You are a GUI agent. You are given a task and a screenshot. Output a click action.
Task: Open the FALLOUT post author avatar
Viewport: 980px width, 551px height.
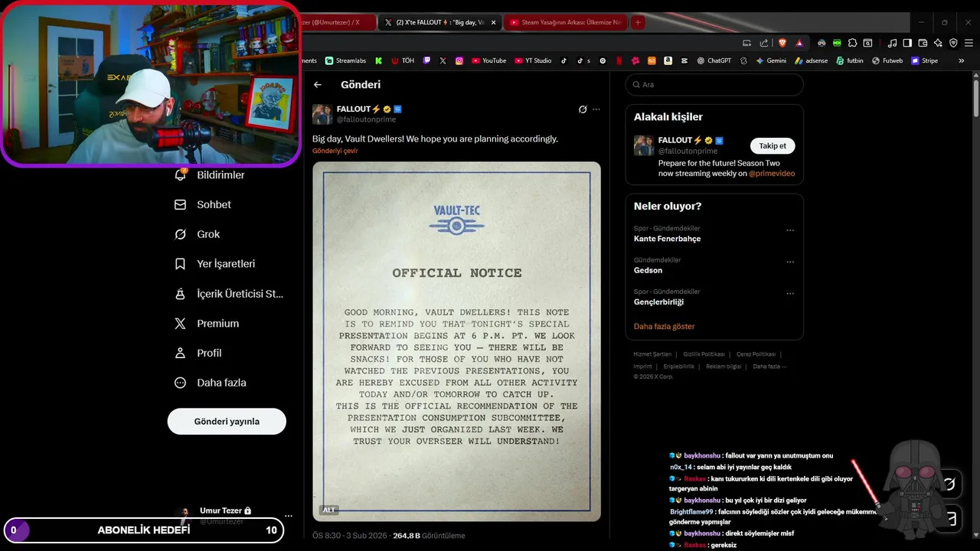point(322,114)
